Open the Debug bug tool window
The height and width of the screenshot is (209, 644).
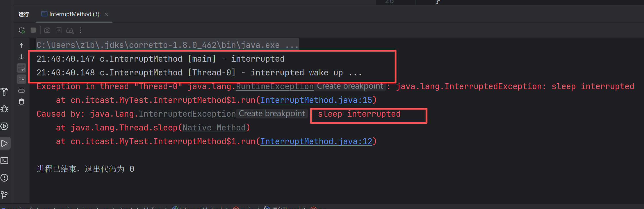coord(5,109)
